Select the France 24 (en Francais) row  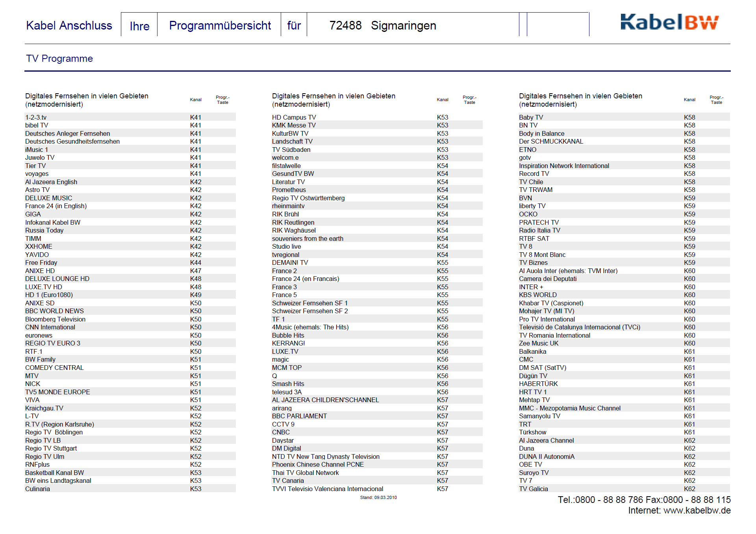(x=305, y=279)
